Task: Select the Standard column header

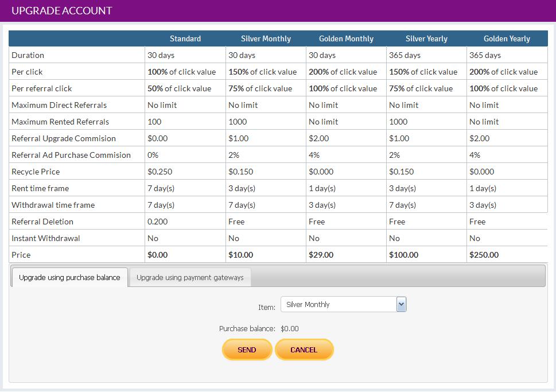Action: 185,38
